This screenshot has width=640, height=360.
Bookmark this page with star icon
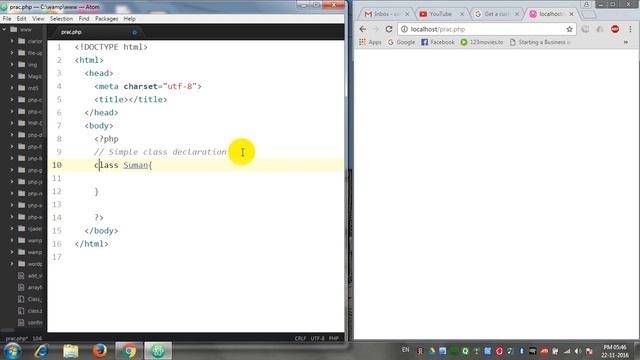coord(569,29)
